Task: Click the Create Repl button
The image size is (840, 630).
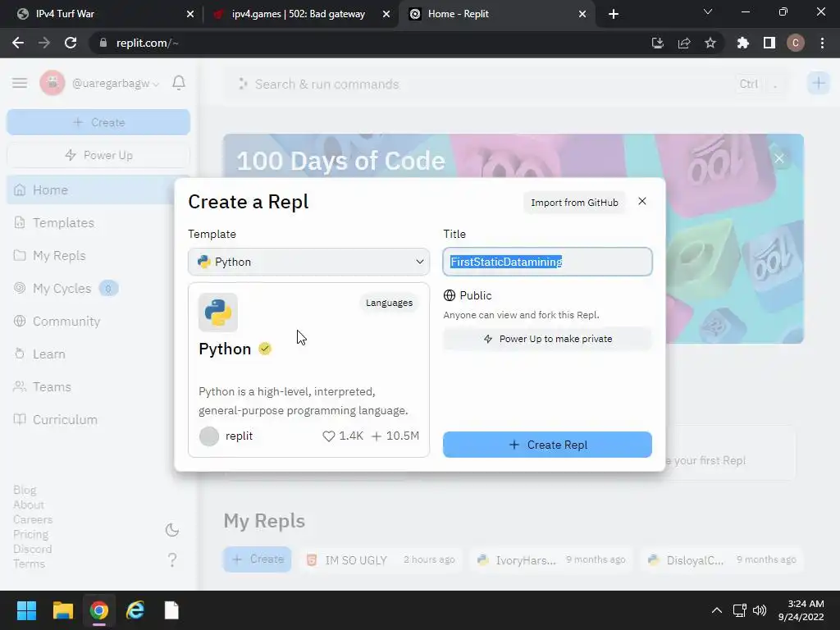Action: [x=547, y=445]
